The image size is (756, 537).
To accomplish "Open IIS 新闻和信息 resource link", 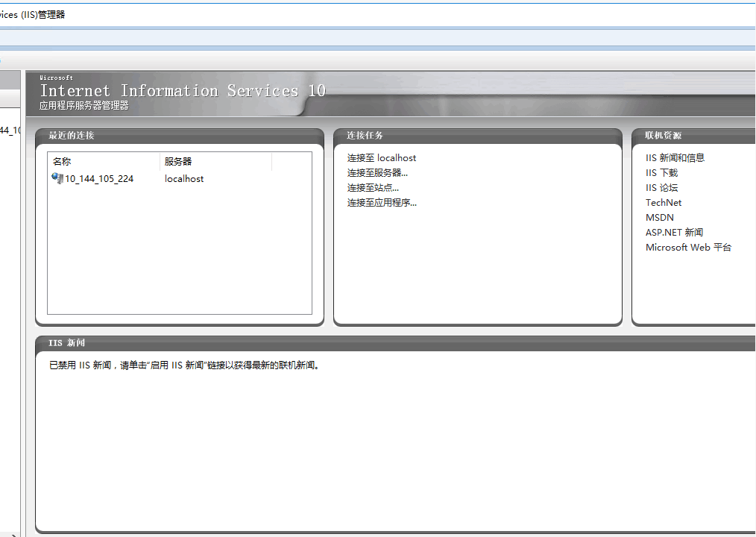I will (675, 158).
